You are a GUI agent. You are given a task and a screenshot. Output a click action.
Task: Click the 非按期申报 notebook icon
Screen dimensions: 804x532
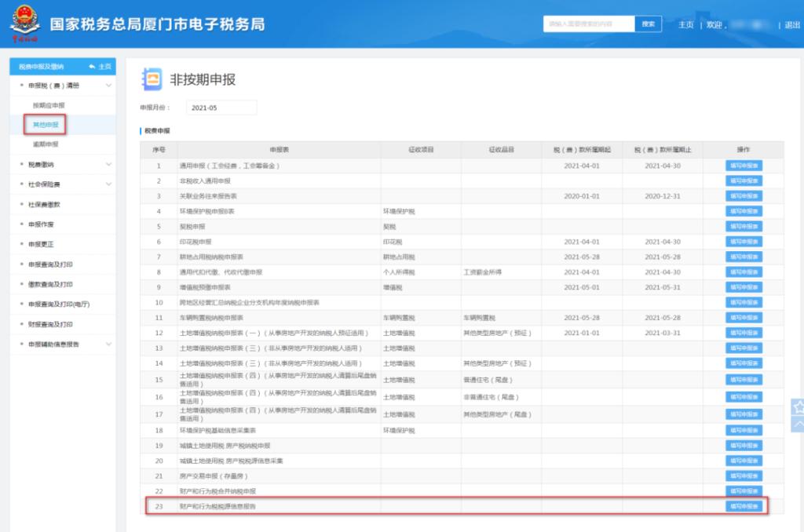[151, 79]
